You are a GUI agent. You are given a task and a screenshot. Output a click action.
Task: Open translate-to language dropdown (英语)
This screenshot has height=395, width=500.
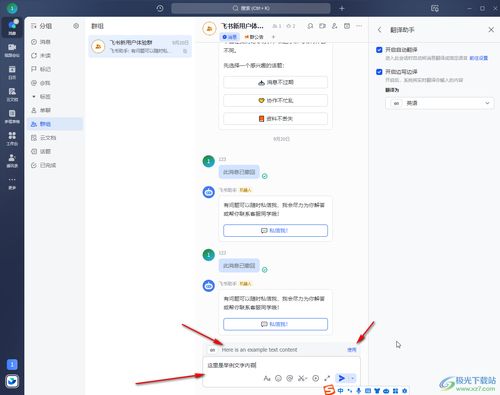(x=439, y=103)
